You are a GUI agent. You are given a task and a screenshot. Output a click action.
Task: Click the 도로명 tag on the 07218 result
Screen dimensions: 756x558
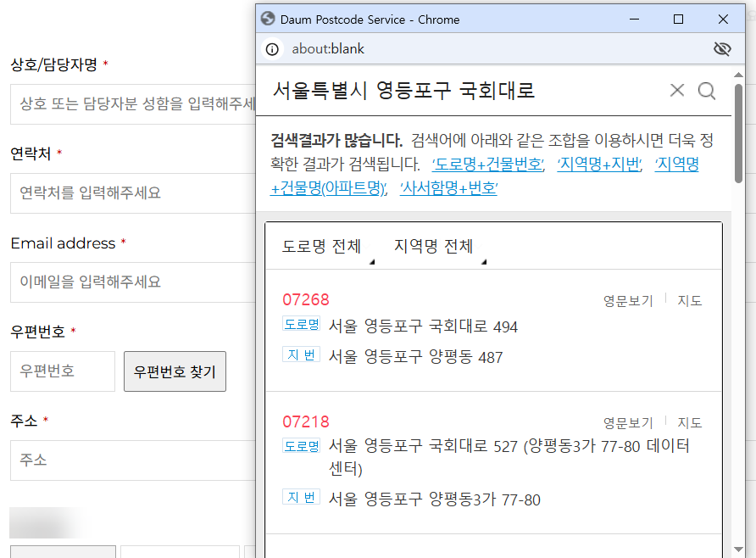(x=302, y=446)
